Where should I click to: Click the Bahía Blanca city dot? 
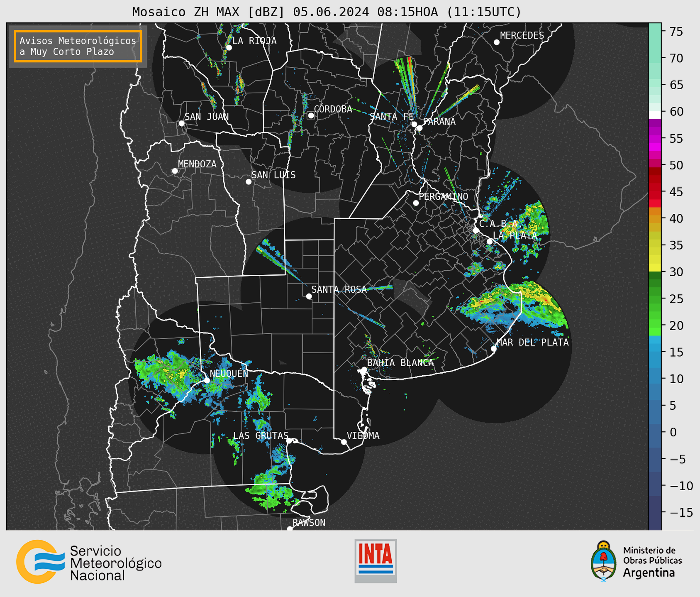click(x=364, y=369)
